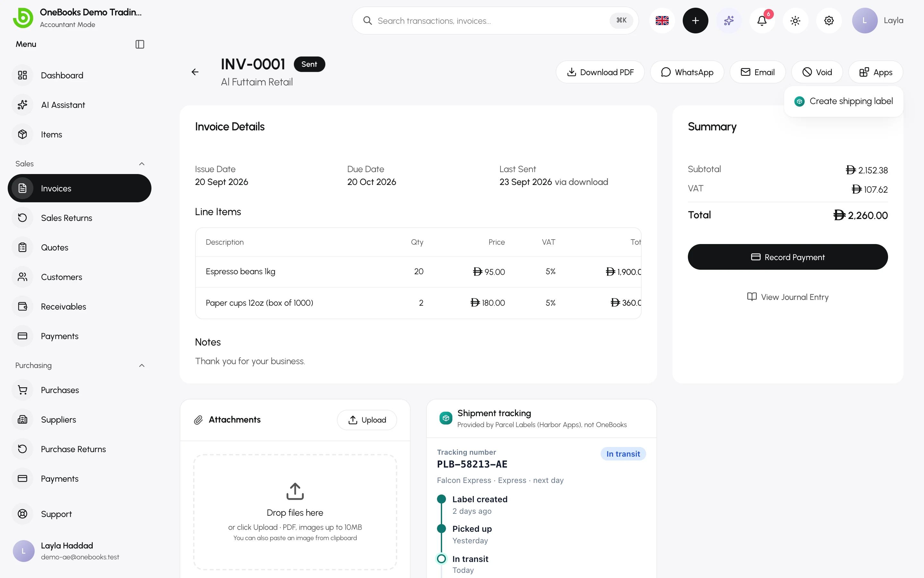The height and width of the screenshot is (578, 924).
Task: Open the Apps dropdown
Action: pyautogui.click(x=876, y=72)
